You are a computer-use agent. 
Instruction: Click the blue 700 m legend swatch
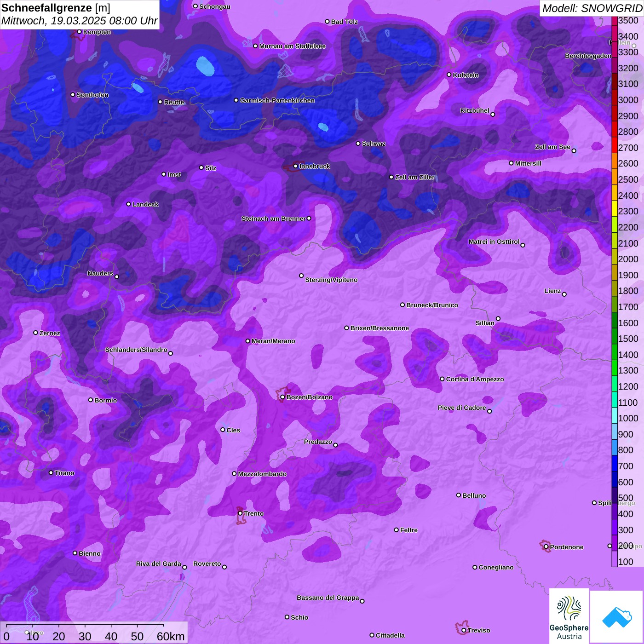coord(615,463)
